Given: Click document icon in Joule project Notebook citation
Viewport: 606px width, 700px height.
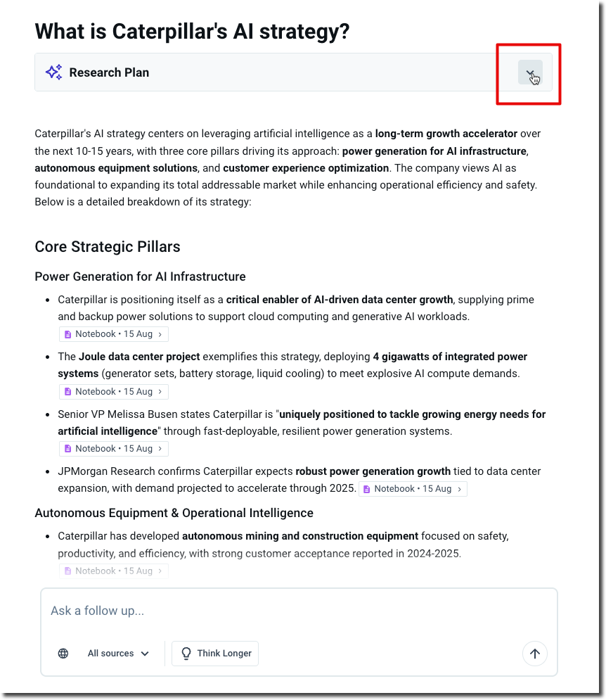Looking at the screenshot, I should 68,392.
